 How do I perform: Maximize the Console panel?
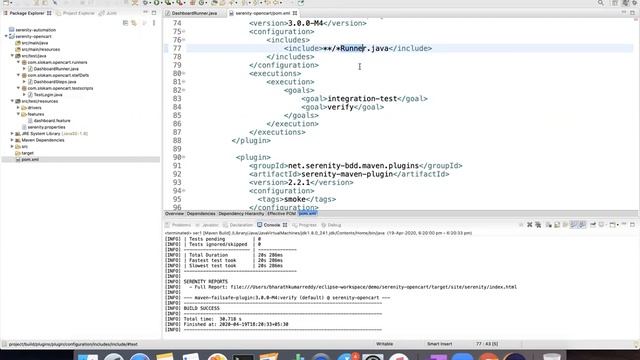pos(632,224)
